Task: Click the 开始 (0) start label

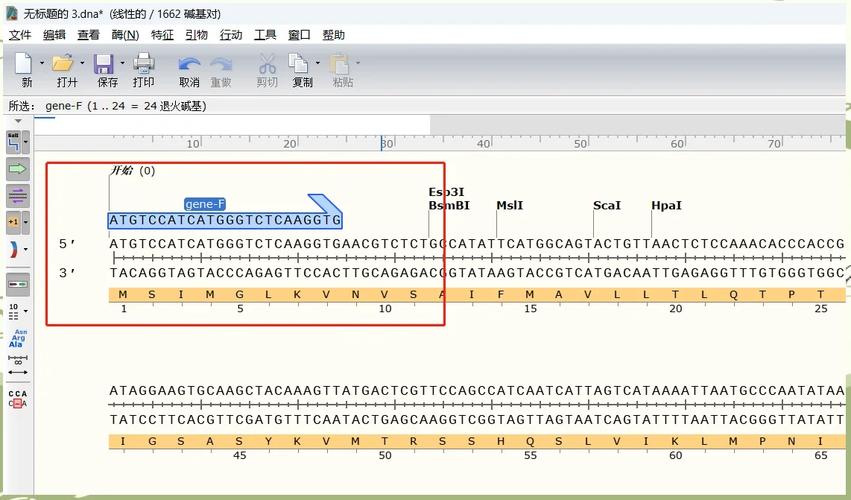Action: click(132, 171)
